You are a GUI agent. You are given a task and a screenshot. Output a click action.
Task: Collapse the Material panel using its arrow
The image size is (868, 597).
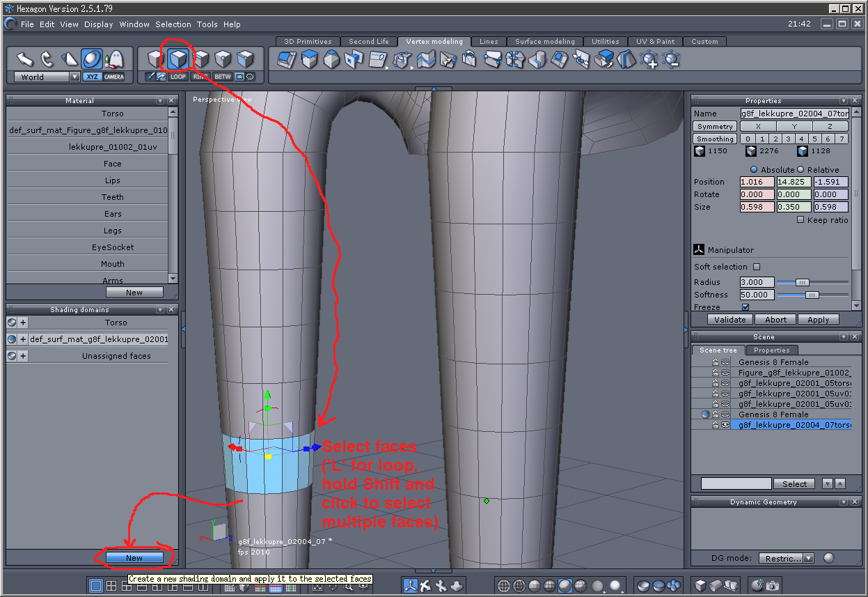click(x=160, y=101)
